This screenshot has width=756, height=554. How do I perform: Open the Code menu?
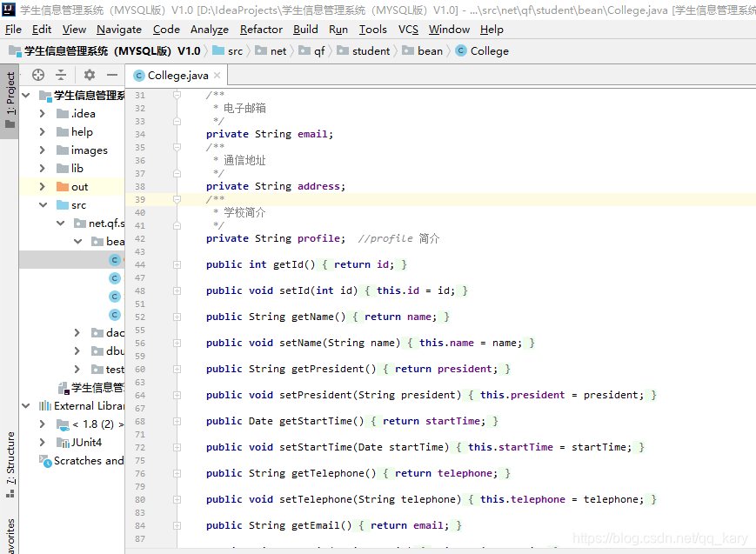166,30
